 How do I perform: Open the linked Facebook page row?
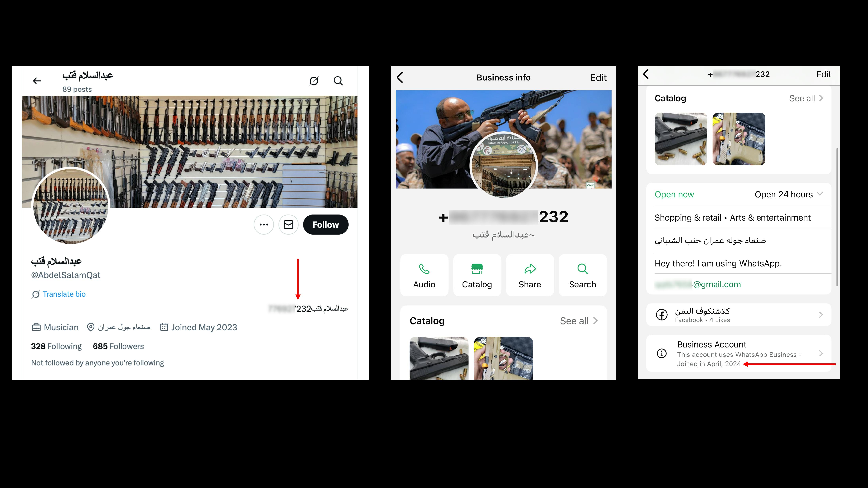click(739, 314)
